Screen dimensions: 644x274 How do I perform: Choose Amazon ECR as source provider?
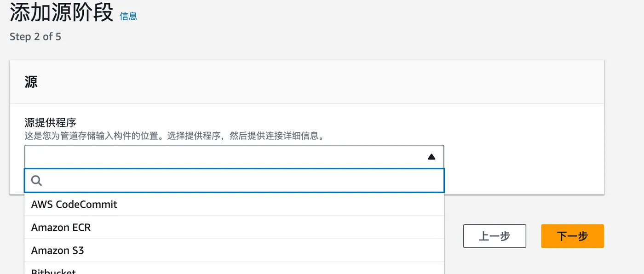click(x=61, y=227)
